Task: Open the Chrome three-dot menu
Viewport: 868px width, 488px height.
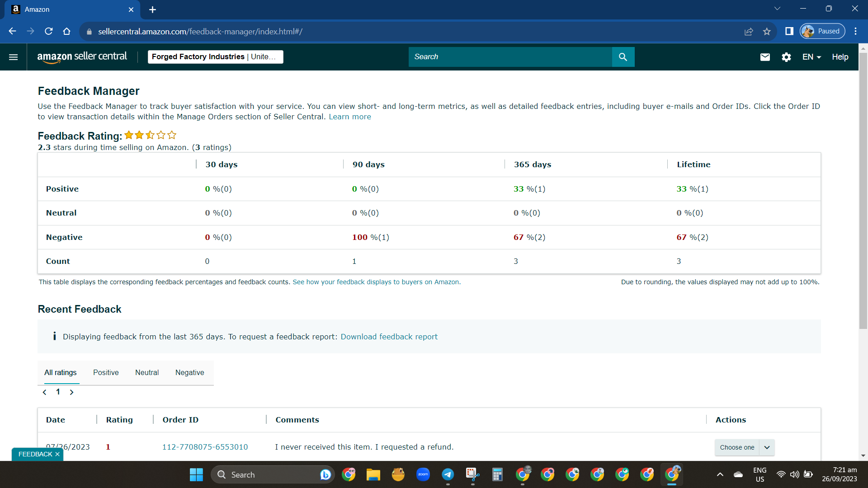Action: pos(855,31)
